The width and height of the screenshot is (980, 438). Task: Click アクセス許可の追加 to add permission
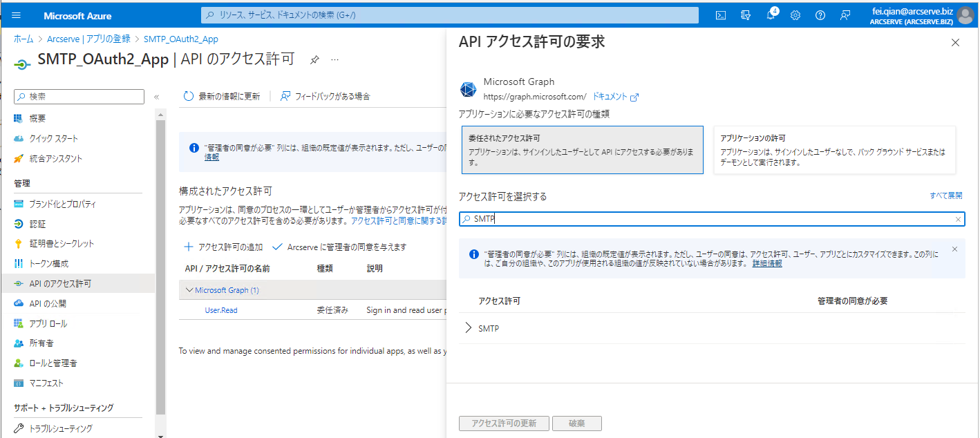[223, 247]
